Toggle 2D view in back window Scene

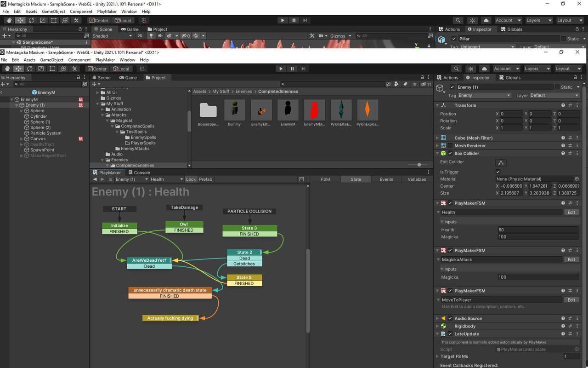(x=140, y=36)
